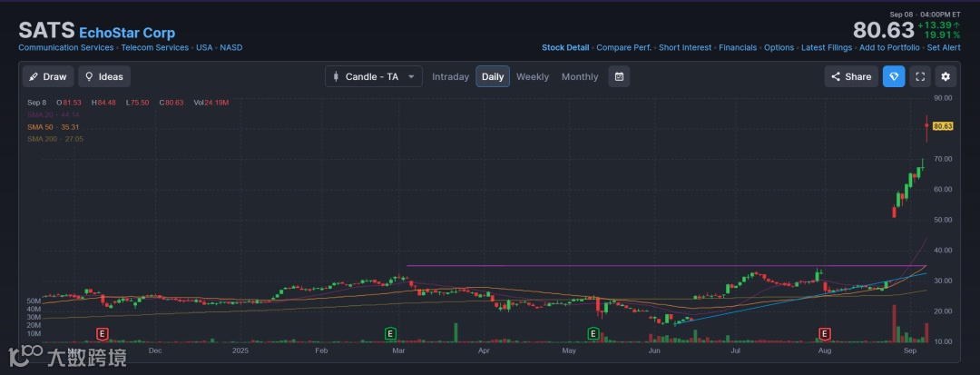Click the NASD exchange link
The width and height of the screenshot is (980, 375).
click(x=231, y=47)
